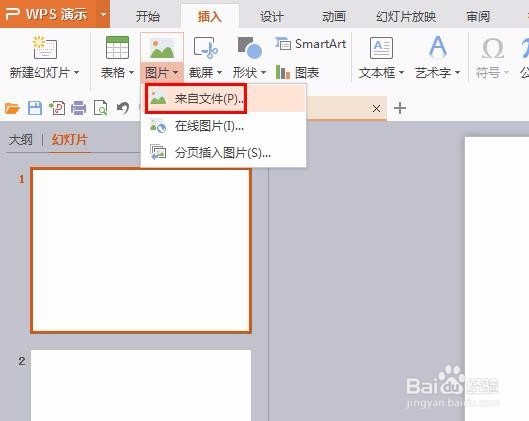The image size is (529, 421).
Task: Click the 表格 table icon
Action: 117,48
